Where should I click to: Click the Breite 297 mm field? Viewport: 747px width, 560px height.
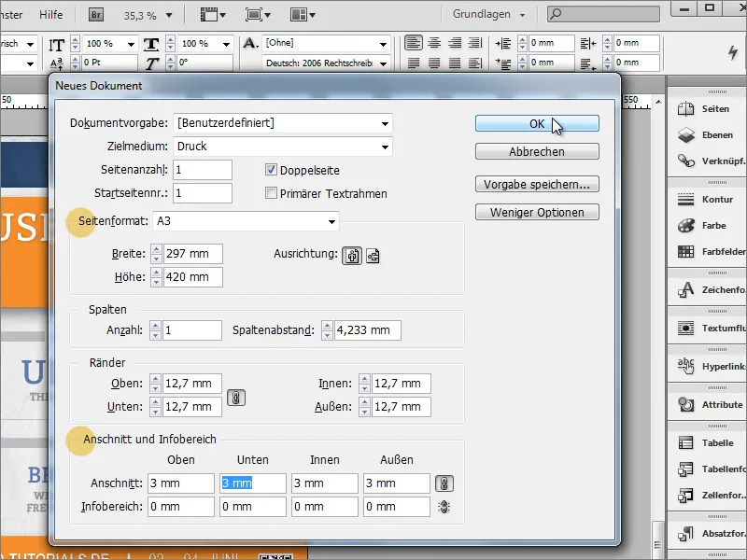coord(193,254)
